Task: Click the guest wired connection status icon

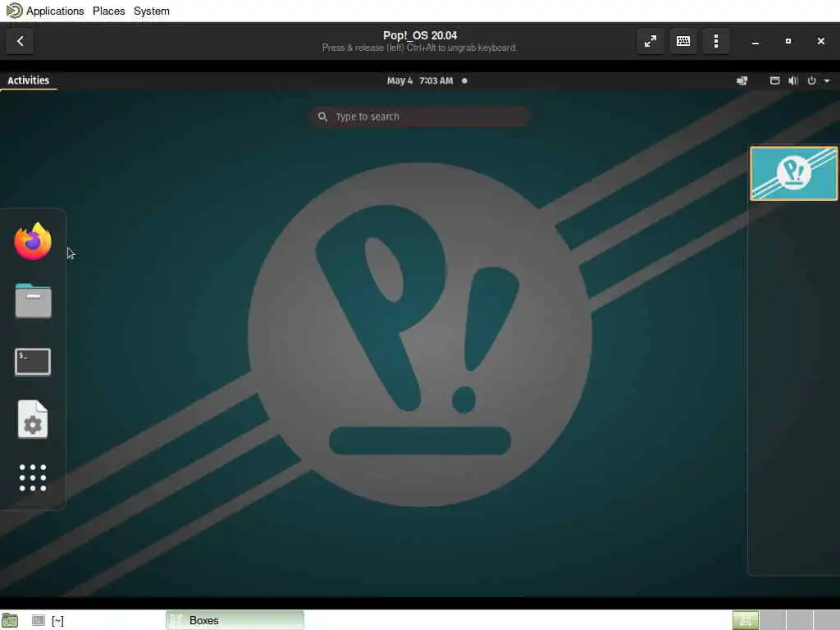Action: (x=774, y=81)
